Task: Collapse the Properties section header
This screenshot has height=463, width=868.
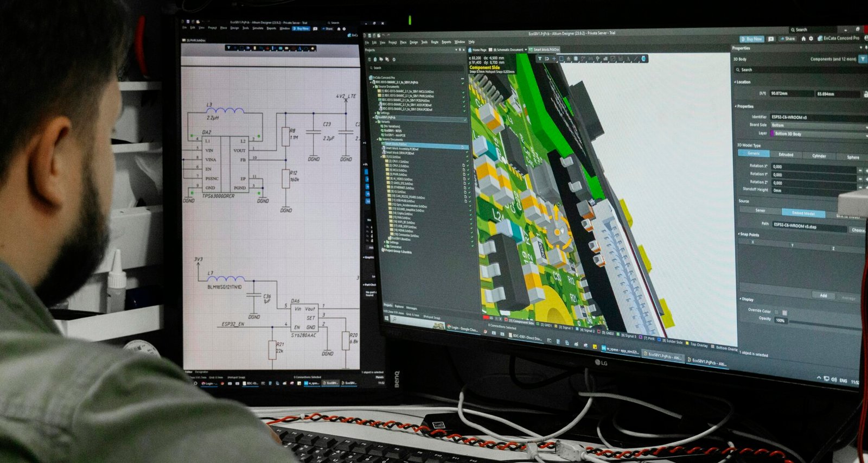Action: [744, 106]
